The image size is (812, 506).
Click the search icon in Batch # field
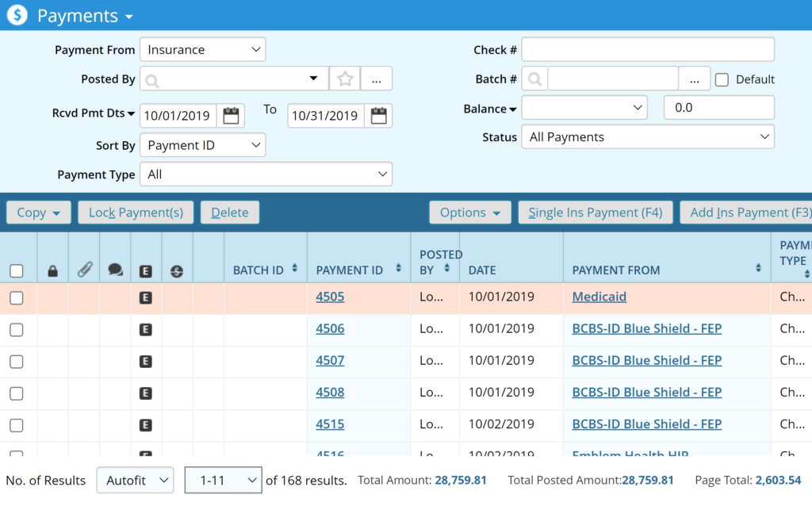coord(535,79)
